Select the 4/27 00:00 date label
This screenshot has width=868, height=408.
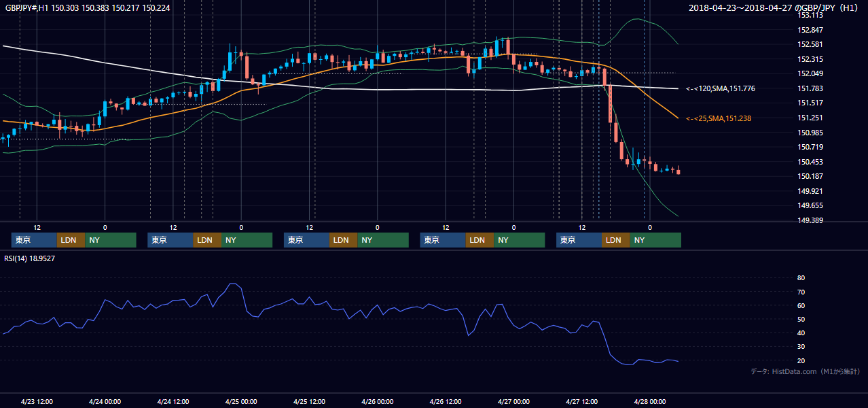point(513,401)
